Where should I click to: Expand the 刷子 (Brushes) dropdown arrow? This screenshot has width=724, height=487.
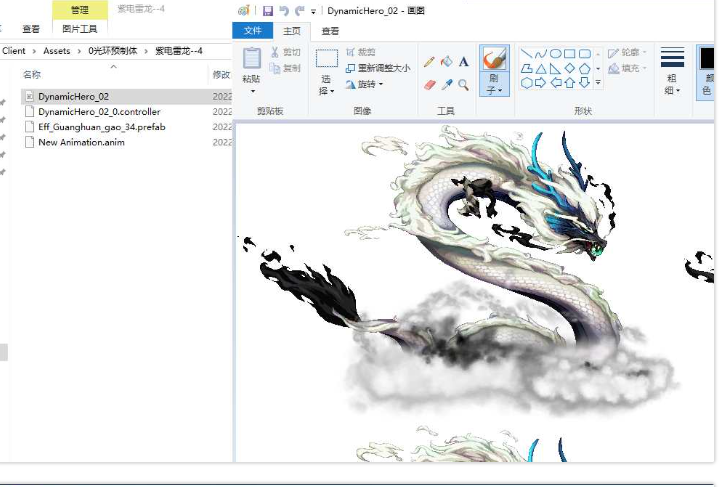click(494, 91)
